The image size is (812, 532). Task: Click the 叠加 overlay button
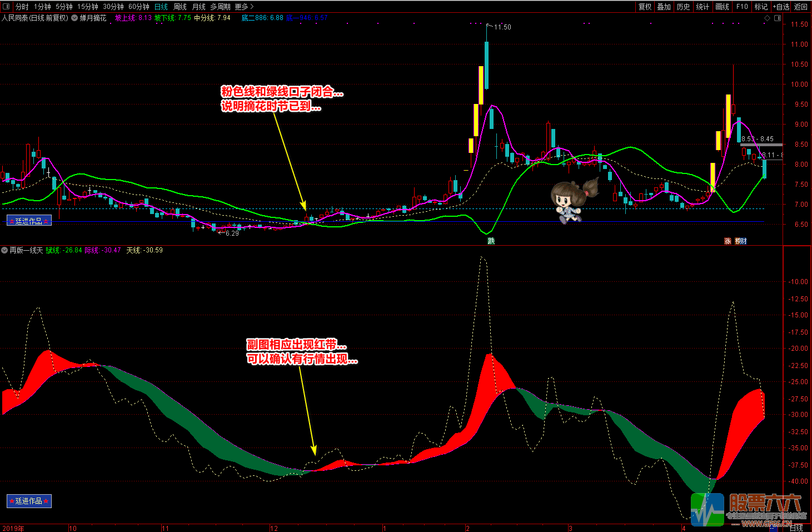click(x=664, y=7)
